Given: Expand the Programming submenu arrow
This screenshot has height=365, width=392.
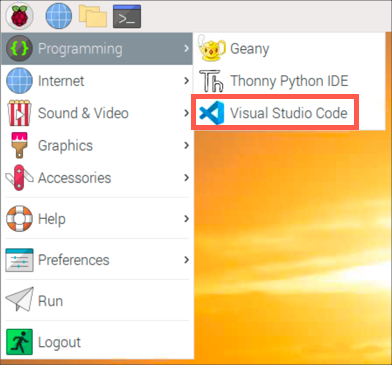Looking at the screenshot, I should (186, 48).
